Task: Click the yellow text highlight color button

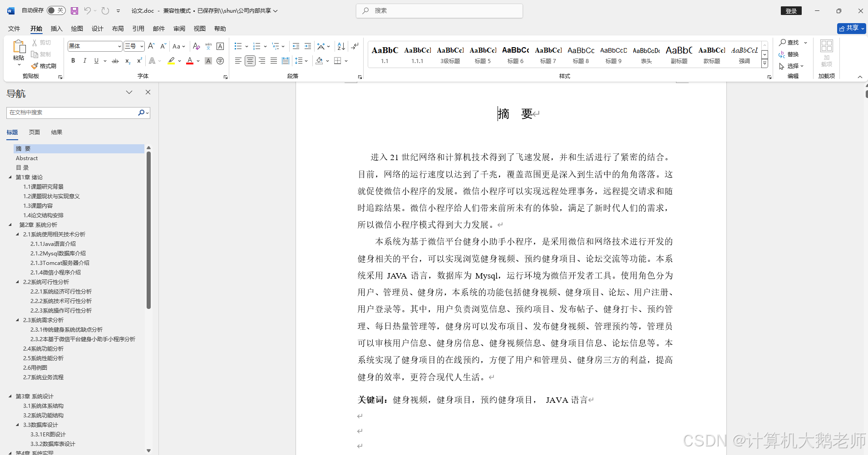Action: coord(171,61)
